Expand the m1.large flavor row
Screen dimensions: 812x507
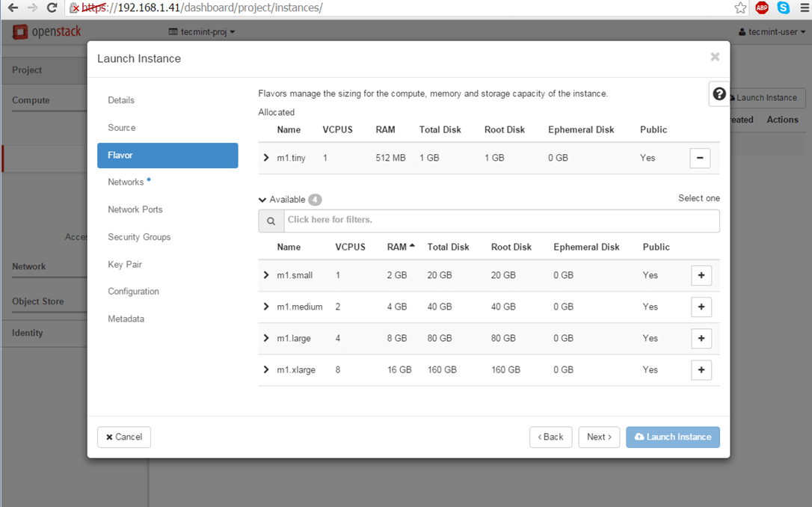pyautogui.click(x=266, y=338)
